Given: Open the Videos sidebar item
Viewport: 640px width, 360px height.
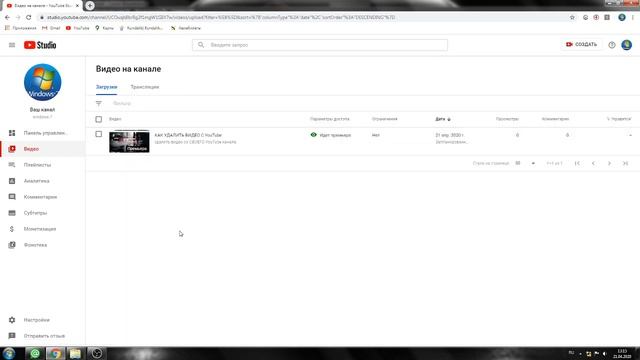Looking at the screenshot, I should 42,149.
